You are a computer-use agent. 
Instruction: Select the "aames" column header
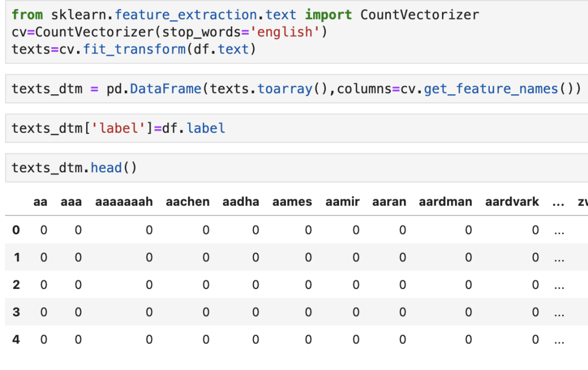[292, 202]
